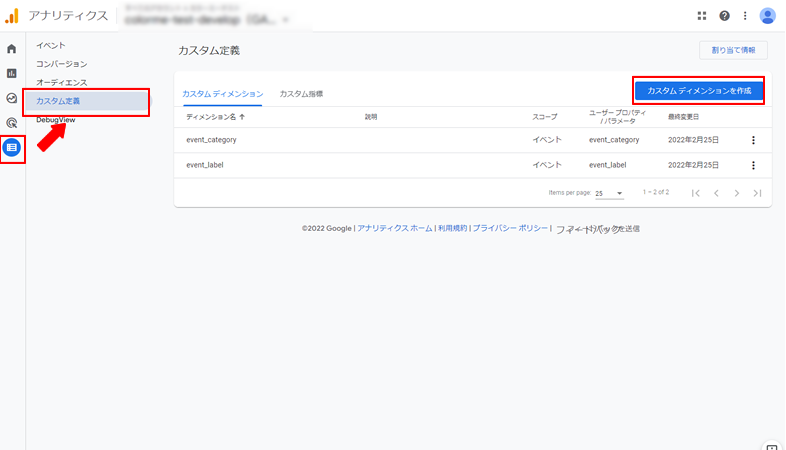Open プライバシー ポリシー footer link
The height and width of the screenshot is (450, 786).
tap(510, 228)
